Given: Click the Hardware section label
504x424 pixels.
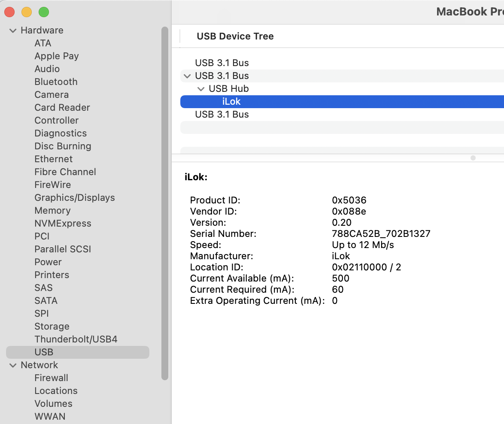Looking at the screenshot, I should click(x=42, y=30).
